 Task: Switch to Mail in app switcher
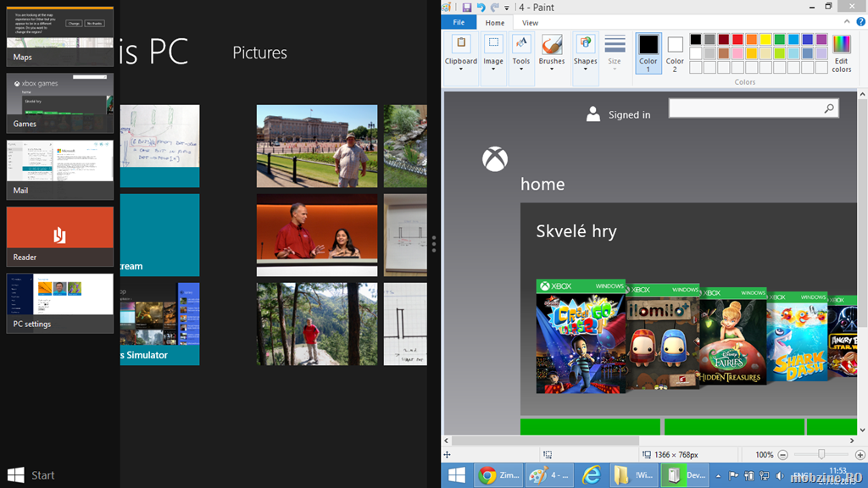click(60, 169)
